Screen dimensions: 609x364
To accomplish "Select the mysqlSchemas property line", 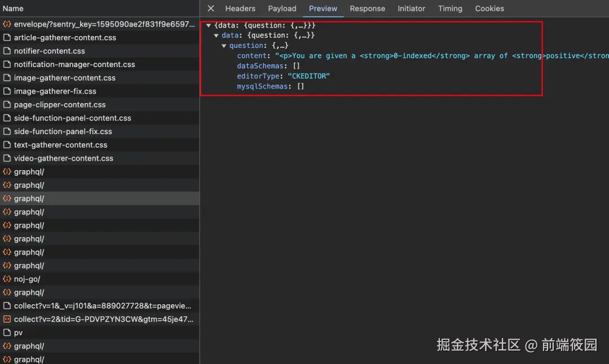I will (270, 86).
